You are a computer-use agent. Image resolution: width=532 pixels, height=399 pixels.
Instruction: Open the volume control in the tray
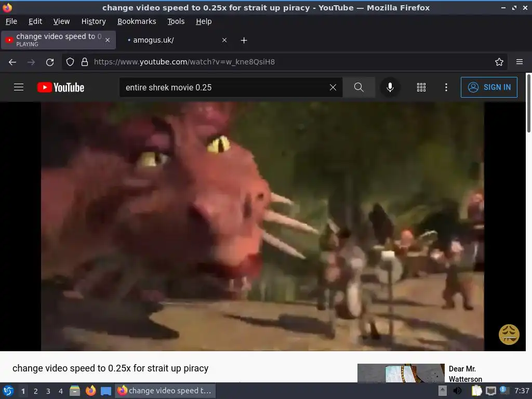[x=457, y=391]
